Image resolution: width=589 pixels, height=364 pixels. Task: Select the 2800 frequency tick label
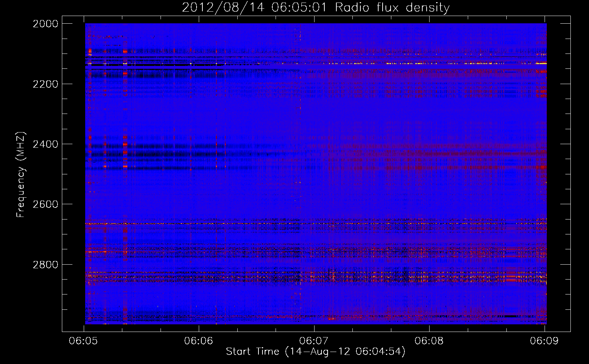(x=46, y=265)
